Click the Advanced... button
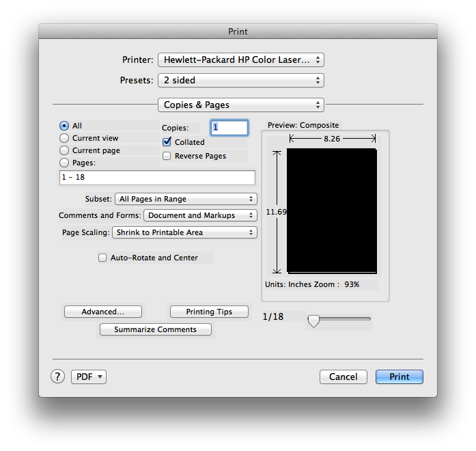The image size is (476, 451). click(x=103, y=312)
